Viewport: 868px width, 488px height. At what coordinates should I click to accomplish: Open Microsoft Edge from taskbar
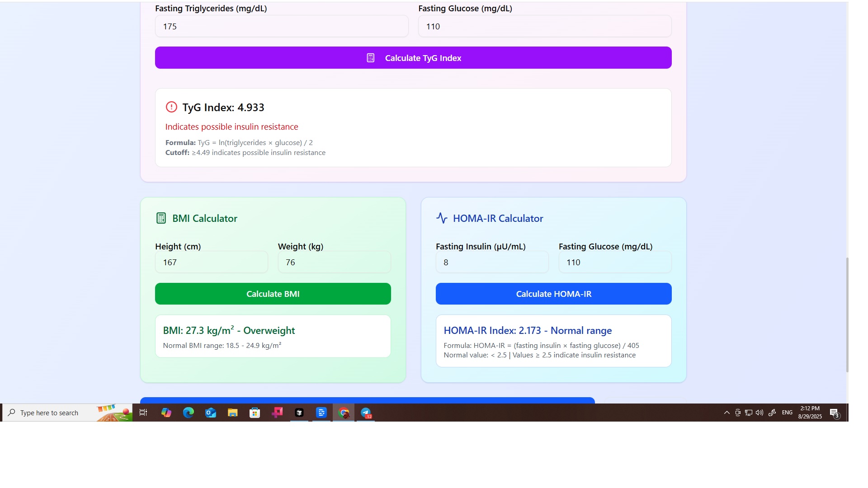[188, 413]
